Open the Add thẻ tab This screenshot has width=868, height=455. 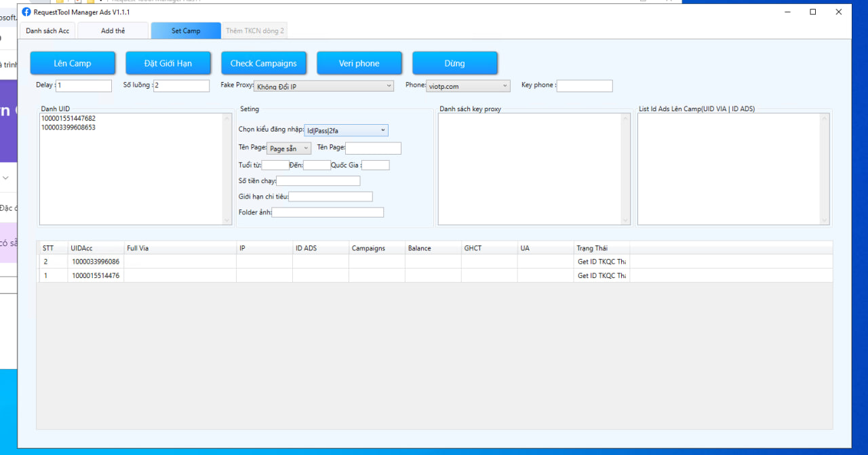113,31
